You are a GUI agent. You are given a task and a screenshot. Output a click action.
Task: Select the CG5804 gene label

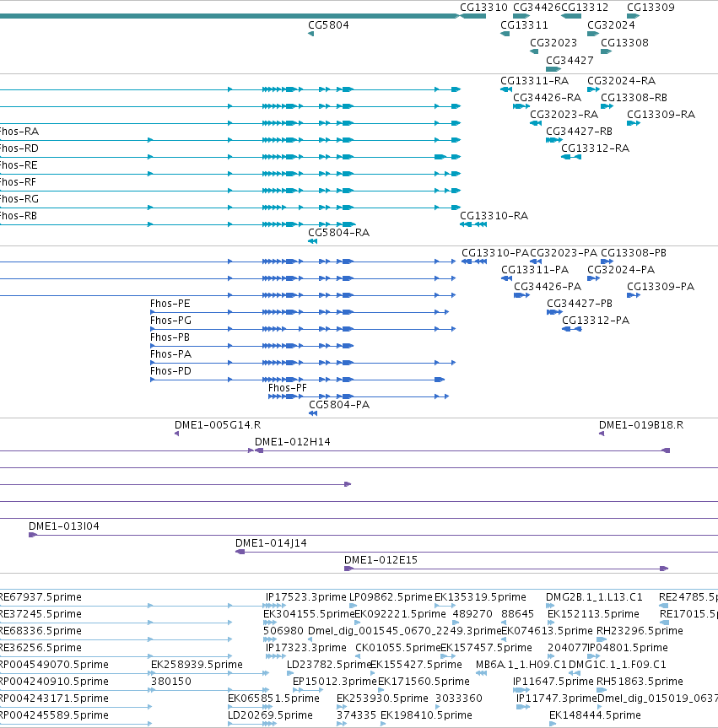[x=328, y=25]
